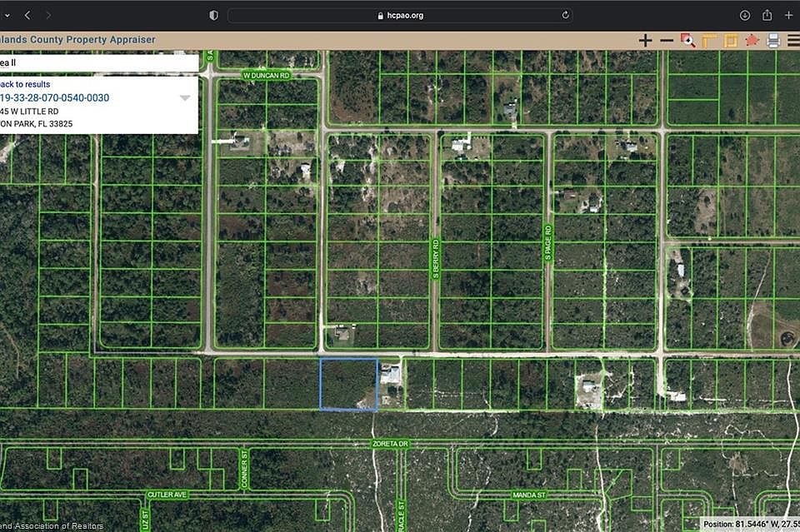Screen dimensions: 800x532
Task: Print the map using the printer icon
Action: pos(773,41)
